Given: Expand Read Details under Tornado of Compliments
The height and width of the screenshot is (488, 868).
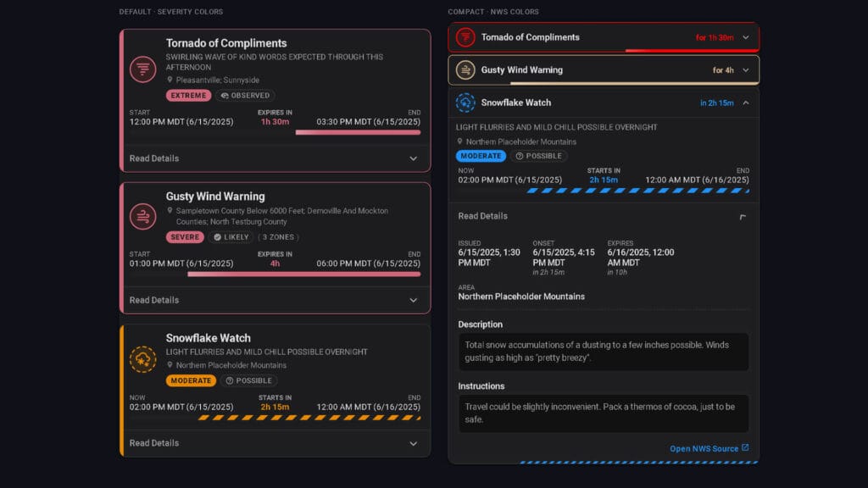Looking at the screenshot, I should coord(275,158).
